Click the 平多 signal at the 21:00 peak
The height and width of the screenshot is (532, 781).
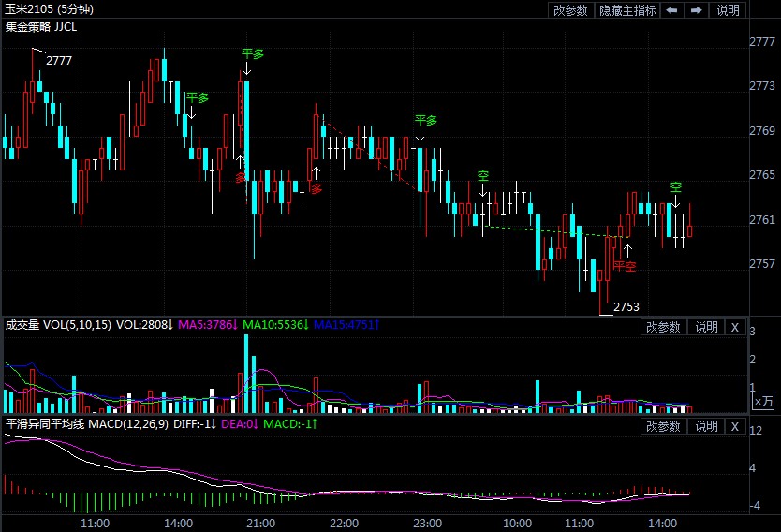click(253, 53)
